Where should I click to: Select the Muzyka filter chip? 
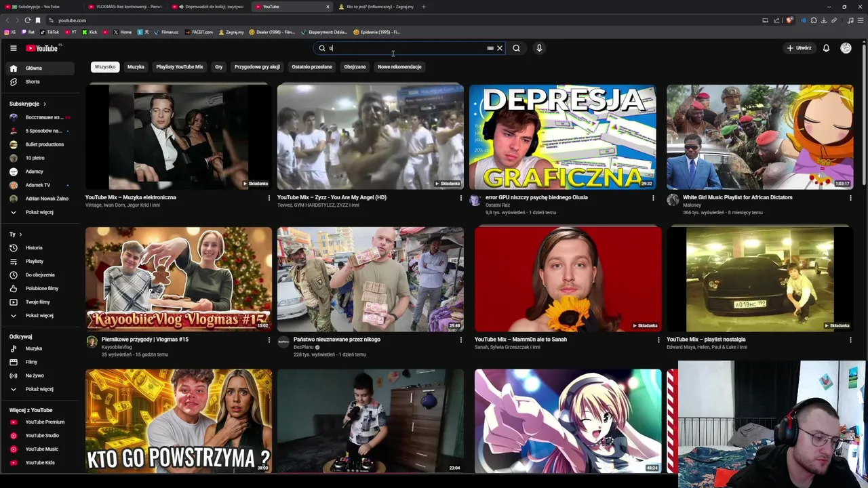[x=136, y=66]
